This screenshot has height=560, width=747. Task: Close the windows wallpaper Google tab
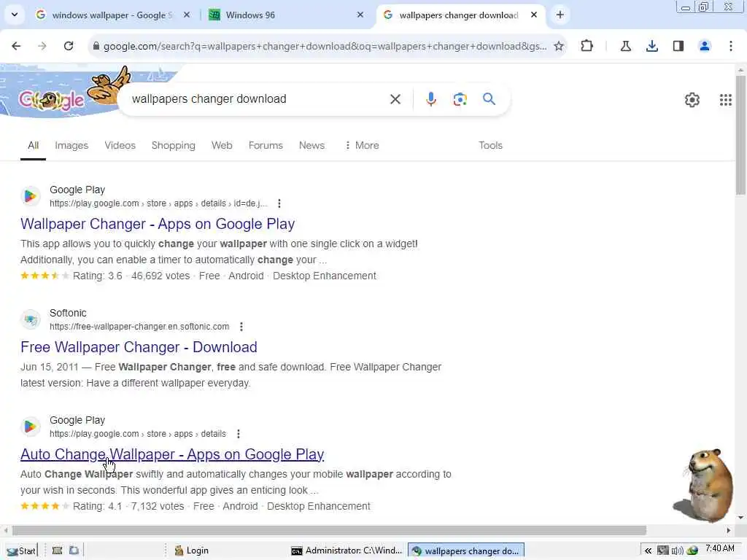[187, 15]
